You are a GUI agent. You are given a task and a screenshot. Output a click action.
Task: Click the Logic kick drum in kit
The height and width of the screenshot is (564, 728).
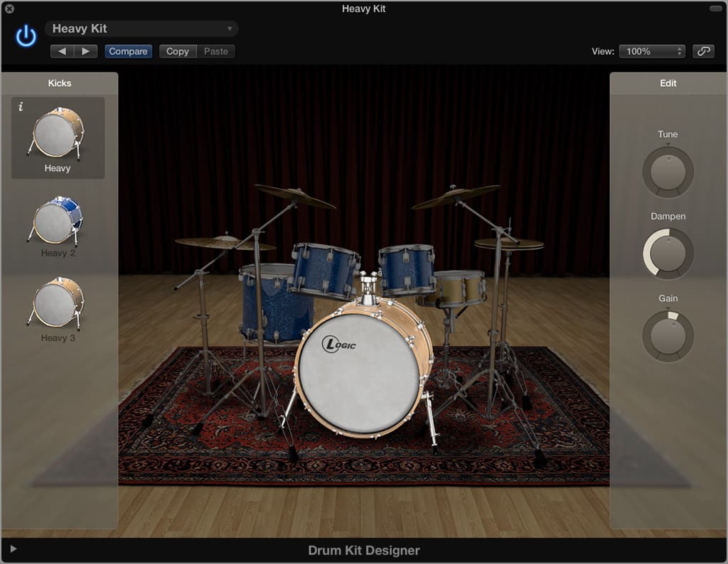coord(360,374)
